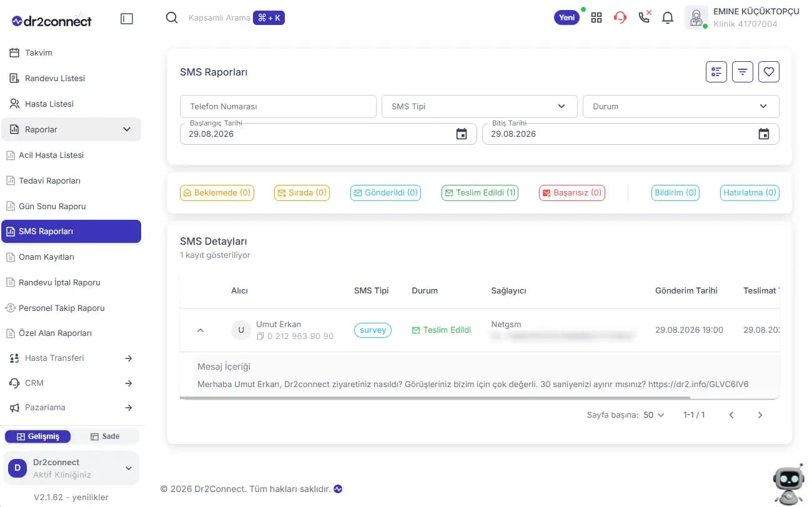Image resolution: width=812 pixels, height=507 pixels.
Task: Click the Telefon Numarası input field
Action: [278, 106]
